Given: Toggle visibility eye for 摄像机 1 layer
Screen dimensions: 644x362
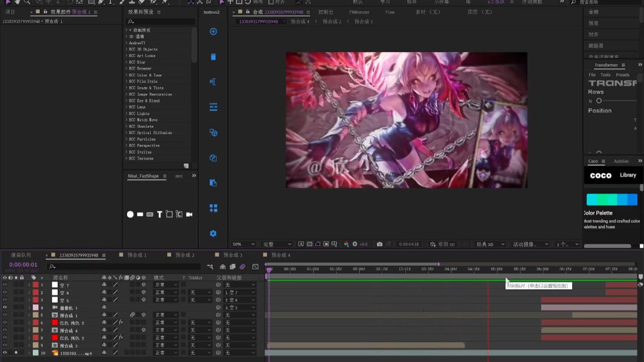Looking at the screenshot, I should 5,307.
